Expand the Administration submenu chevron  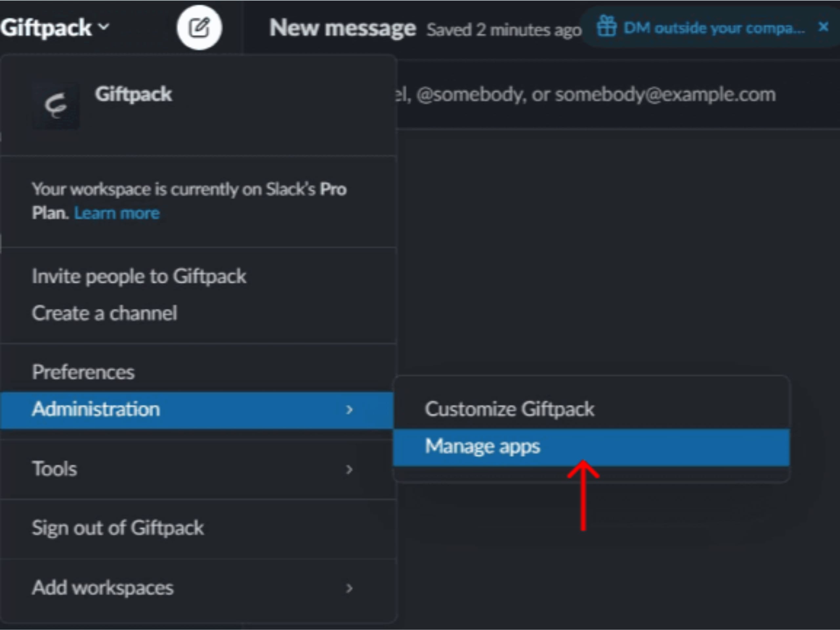pos(349,410)
